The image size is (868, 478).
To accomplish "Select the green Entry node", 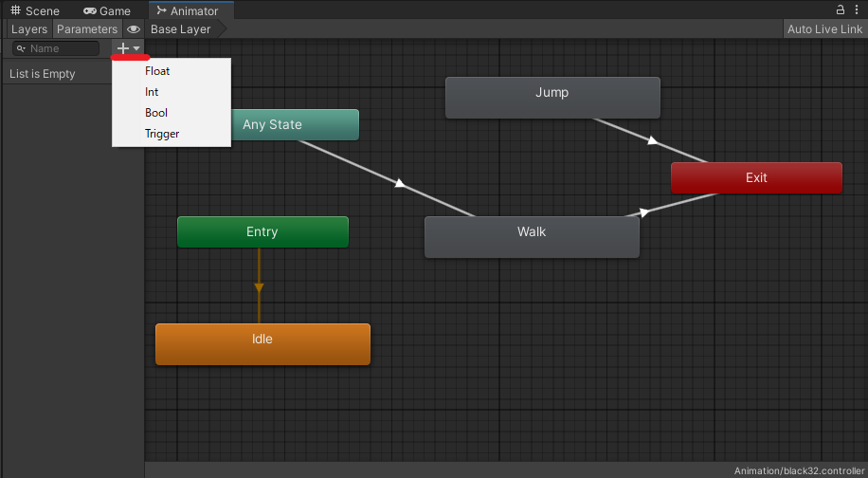I will click(x=262, y=231).
